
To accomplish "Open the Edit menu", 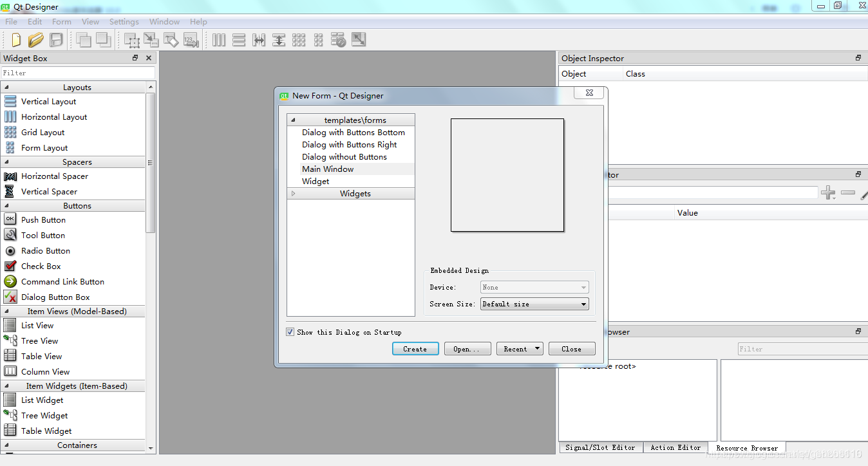I will (x=35, y=21).
